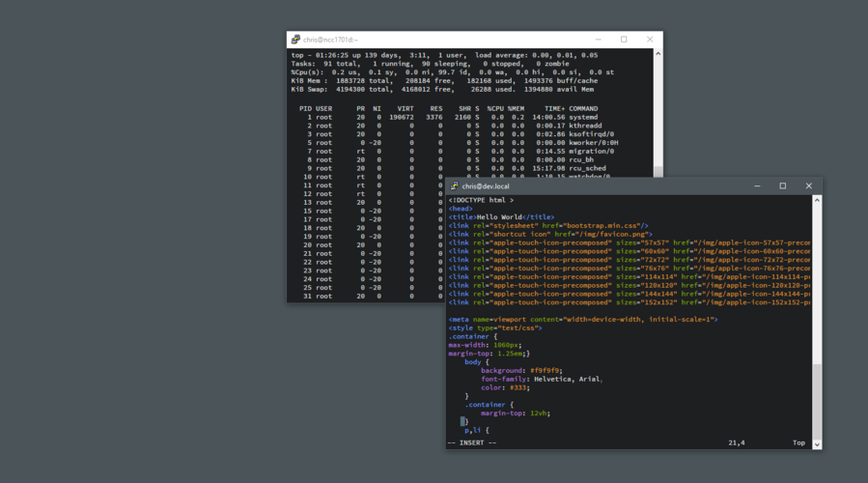This screenshot has width=868, height=483.
Task: Click scroll-up arrow in chris@ncc1701d window
Action: (x=658, y=54)
